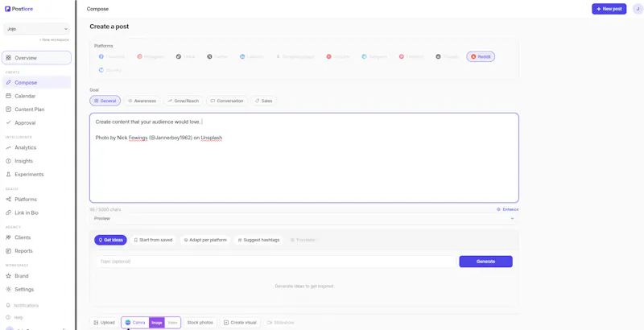
Task: Deselect the Reddit platform chip
Action: pos(481,56)
